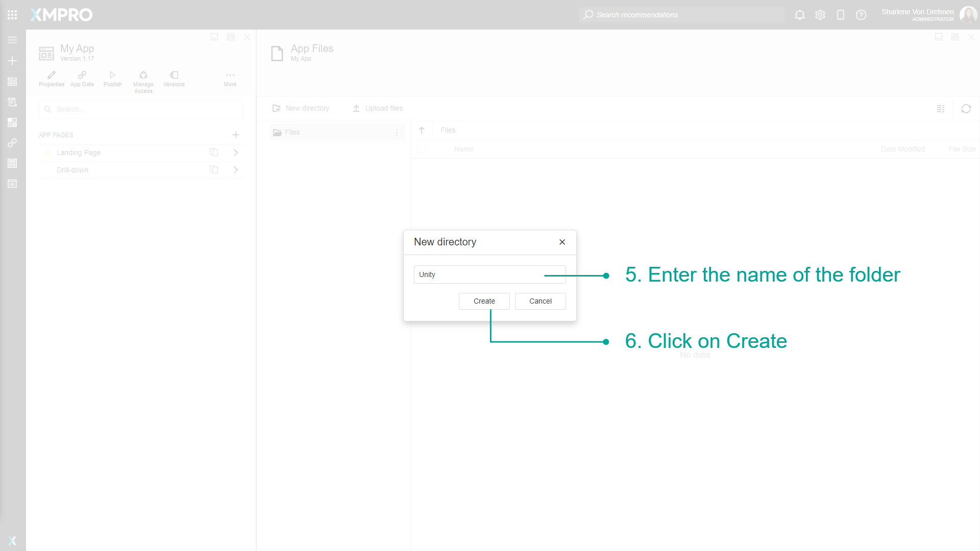Expand the Drill-down page chevron
This screenshot has height=551, width=980.
[x=236, y=169]
